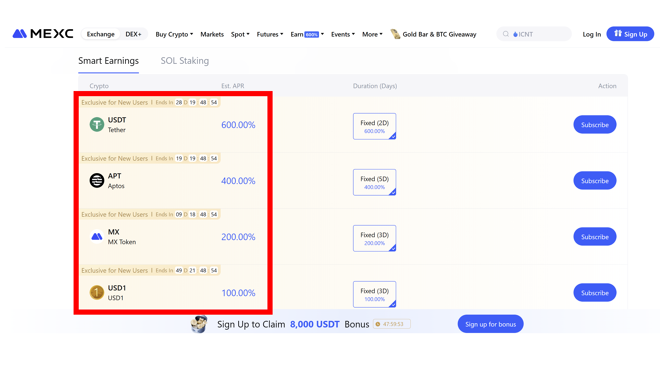The height and width of the screenshot is (371, 660).
Task: Click the MEXC logo
Action: [x=43, y=34]
